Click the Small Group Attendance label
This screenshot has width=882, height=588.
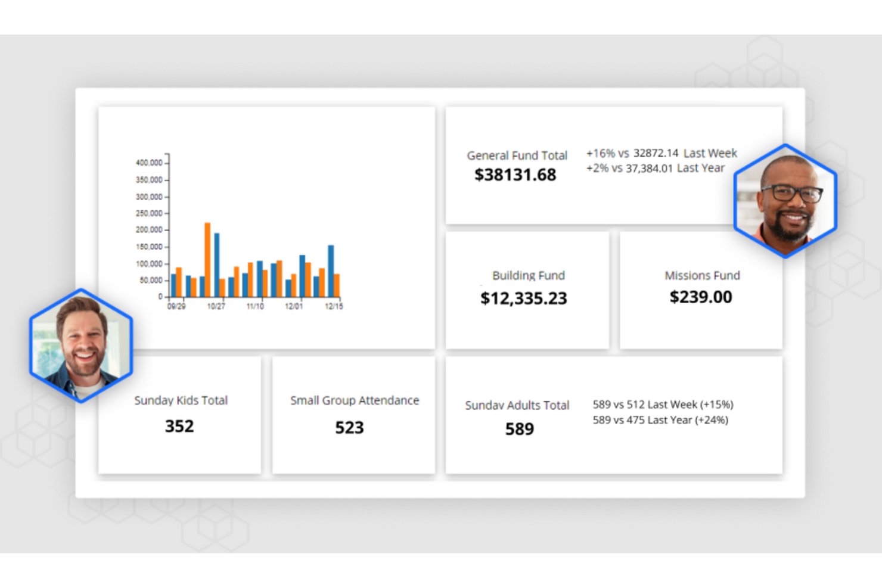[x=355, y=400]
